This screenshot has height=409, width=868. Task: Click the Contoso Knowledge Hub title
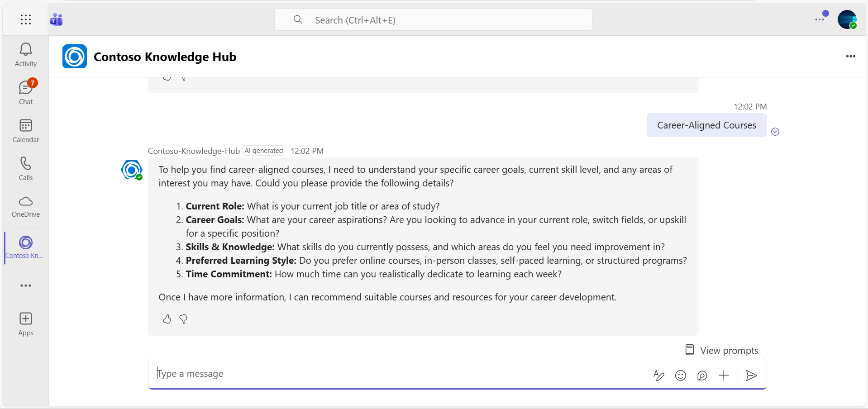pos(165,57)
